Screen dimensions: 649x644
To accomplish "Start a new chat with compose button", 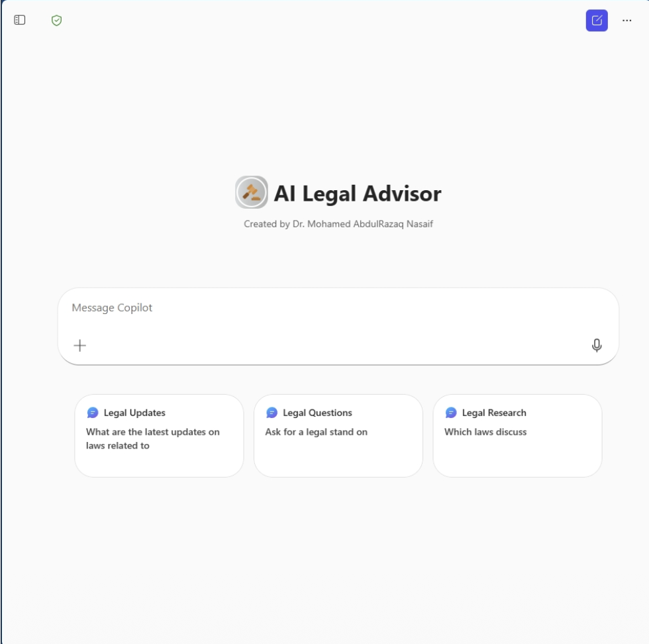I will [597, 21].
